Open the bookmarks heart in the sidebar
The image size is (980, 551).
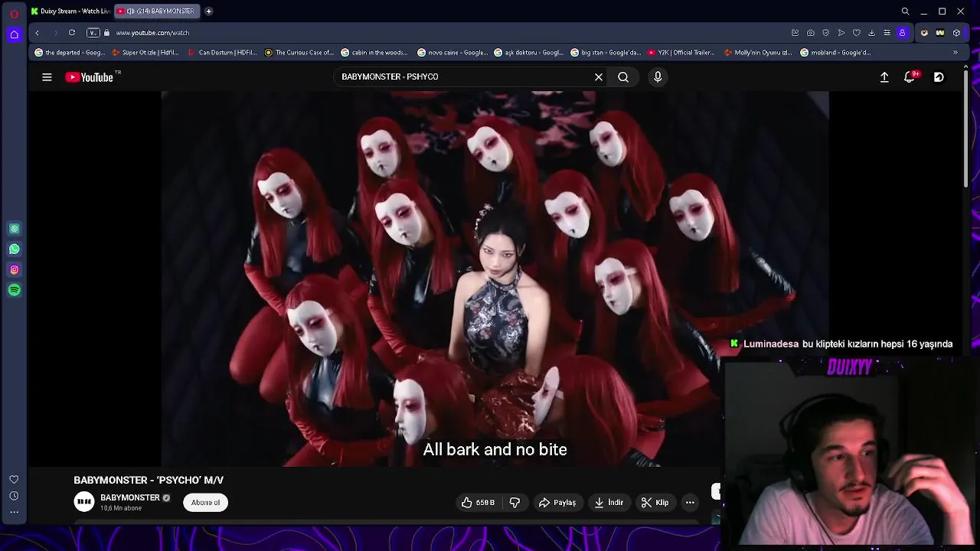point(14,479)
